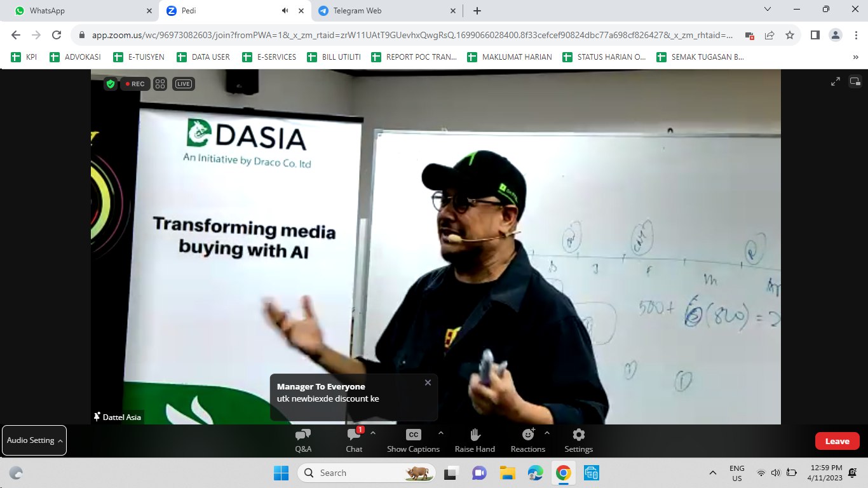Viewport: 868px width, 488px height.
Task: Switch to the WhatsApp tab
Action: point(83,11)
